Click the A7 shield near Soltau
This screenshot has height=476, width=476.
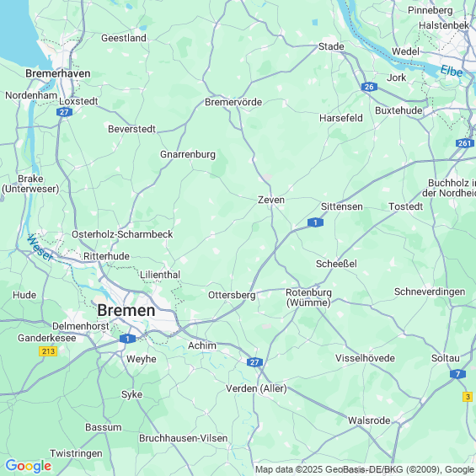pos(457,374)
